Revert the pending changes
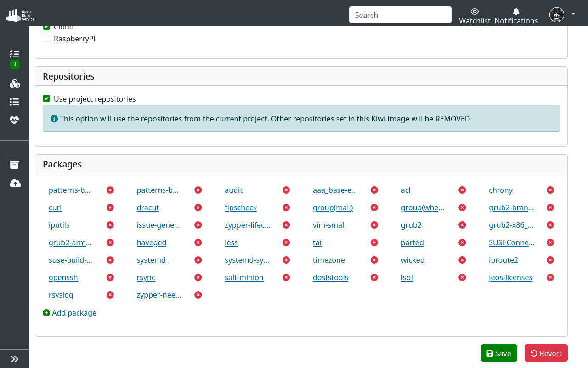The width and height of the screenshot is (588, 368). (x=546, y=353)
